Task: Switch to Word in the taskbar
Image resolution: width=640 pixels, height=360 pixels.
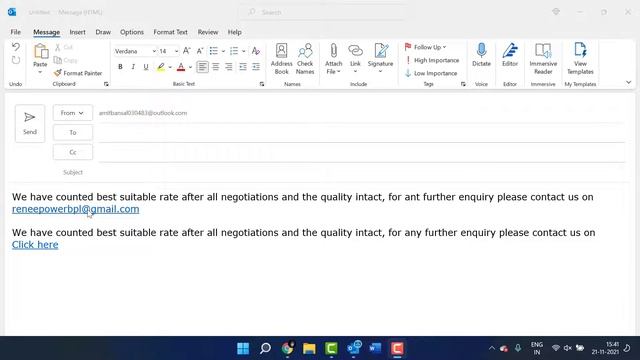Action: (x=375, y=348)
